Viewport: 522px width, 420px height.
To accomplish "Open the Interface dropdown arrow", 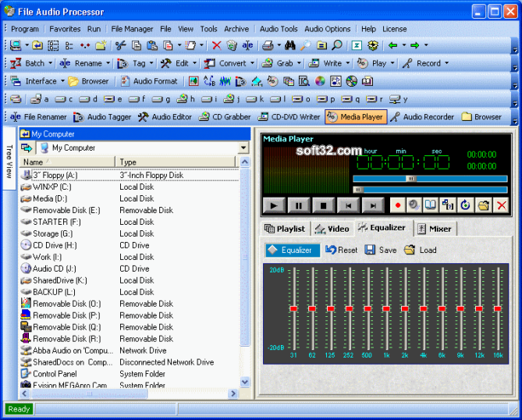I will click(62, 81).
